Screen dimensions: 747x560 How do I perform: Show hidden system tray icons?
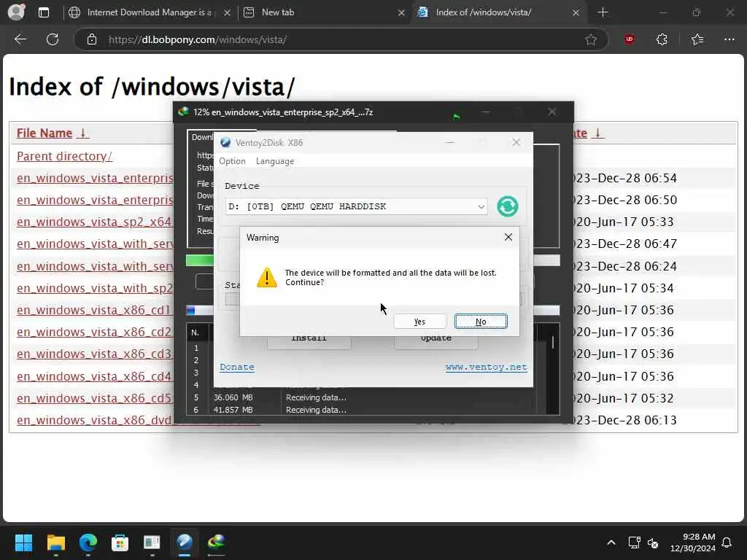tap(611, 542)
